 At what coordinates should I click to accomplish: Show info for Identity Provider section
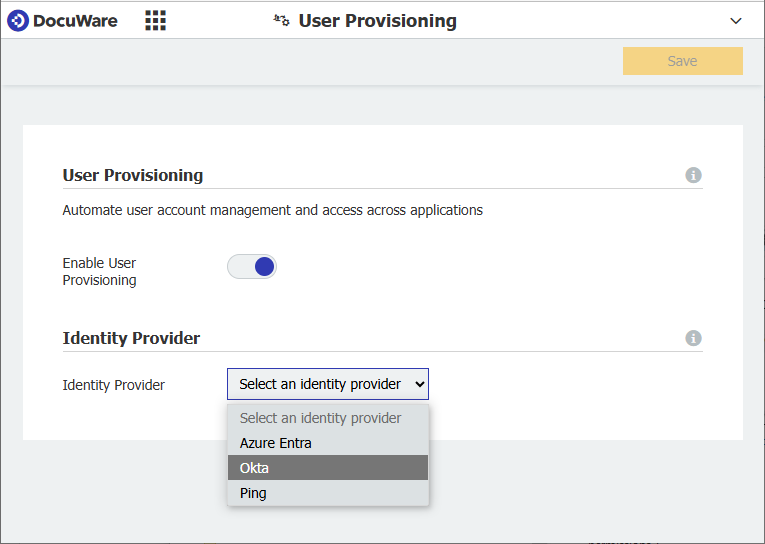[x=693, y=339]
